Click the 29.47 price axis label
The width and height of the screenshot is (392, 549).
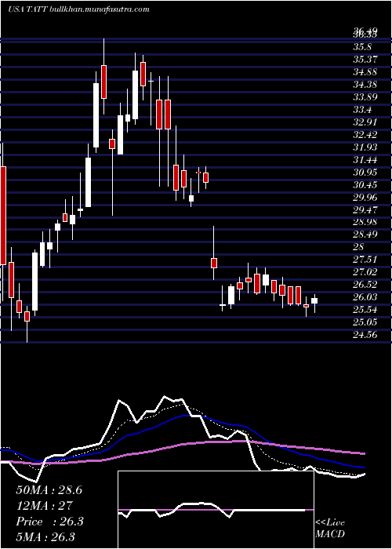coord(365,209)
